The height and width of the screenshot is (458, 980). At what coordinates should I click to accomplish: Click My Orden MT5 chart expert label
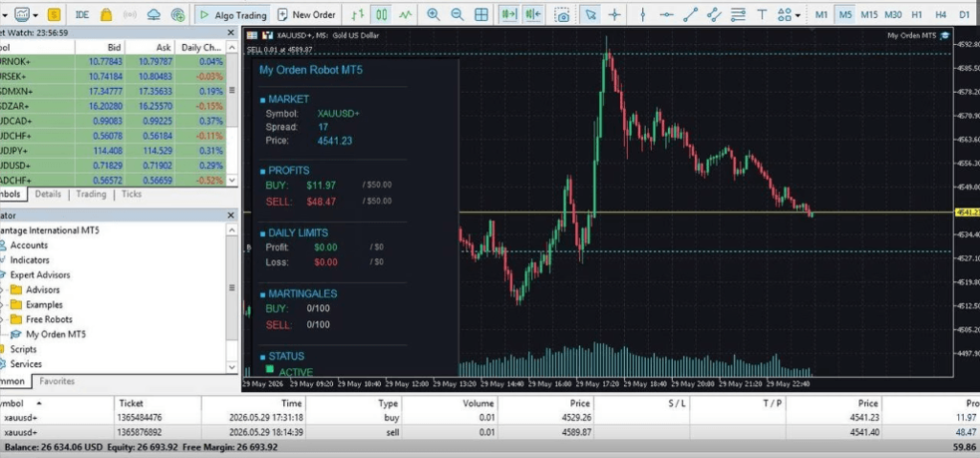(x=918, y=35)
